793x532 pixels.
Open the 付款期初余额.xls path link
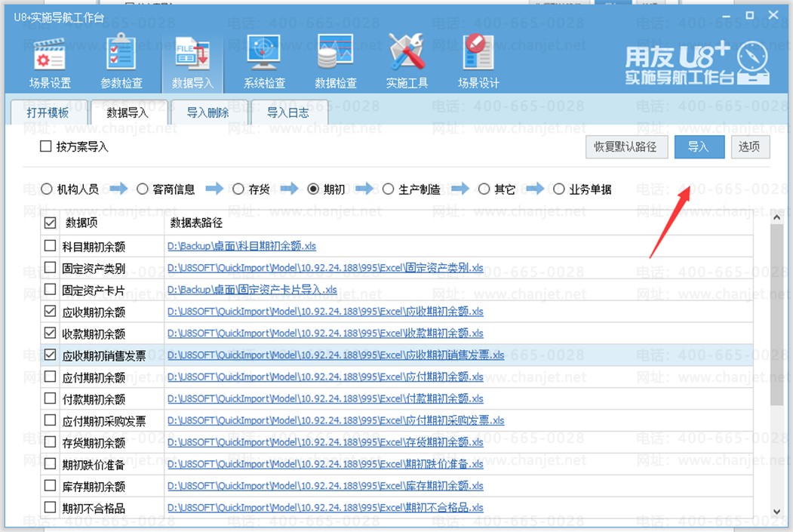coord(325,398)
